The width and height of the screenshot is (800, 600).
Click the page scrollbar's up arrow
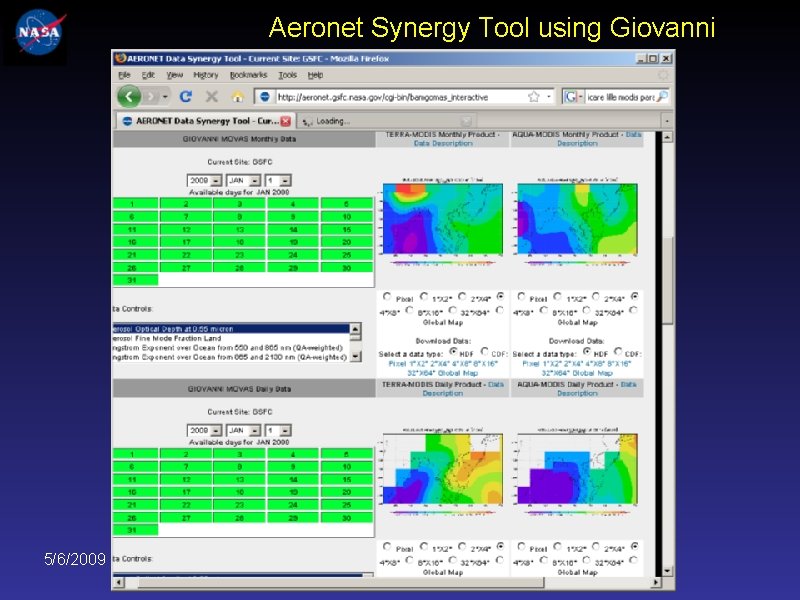(667, 137)
